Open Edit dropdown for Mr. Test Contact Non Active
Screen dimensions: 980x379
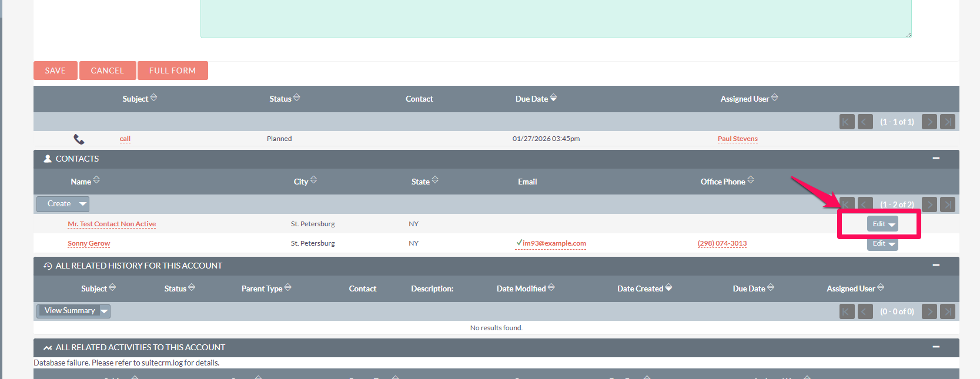click(x=892, y=224)
